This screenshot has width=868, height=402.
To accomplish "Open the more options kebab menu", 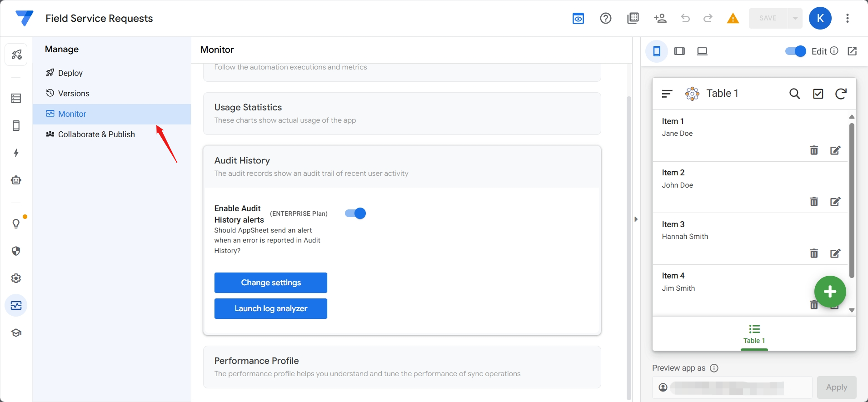I will coord(848,18).
